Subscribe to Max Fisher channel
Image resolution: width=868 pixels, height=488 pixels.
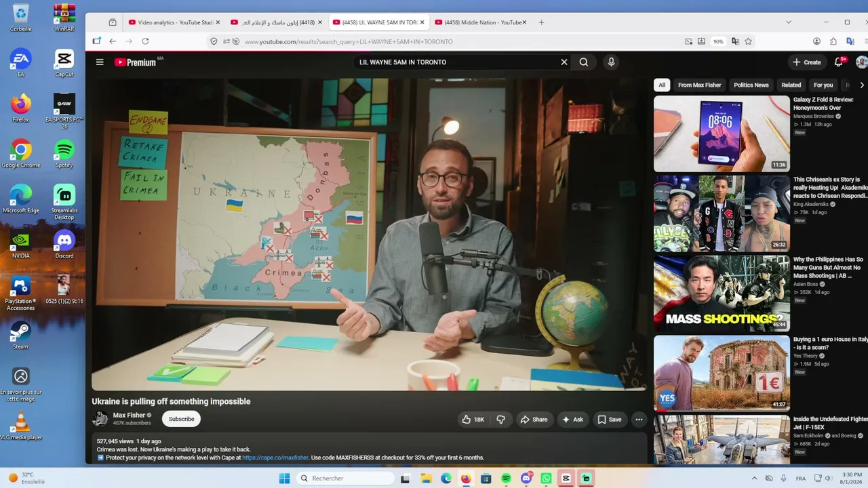(x=181, y=419)
